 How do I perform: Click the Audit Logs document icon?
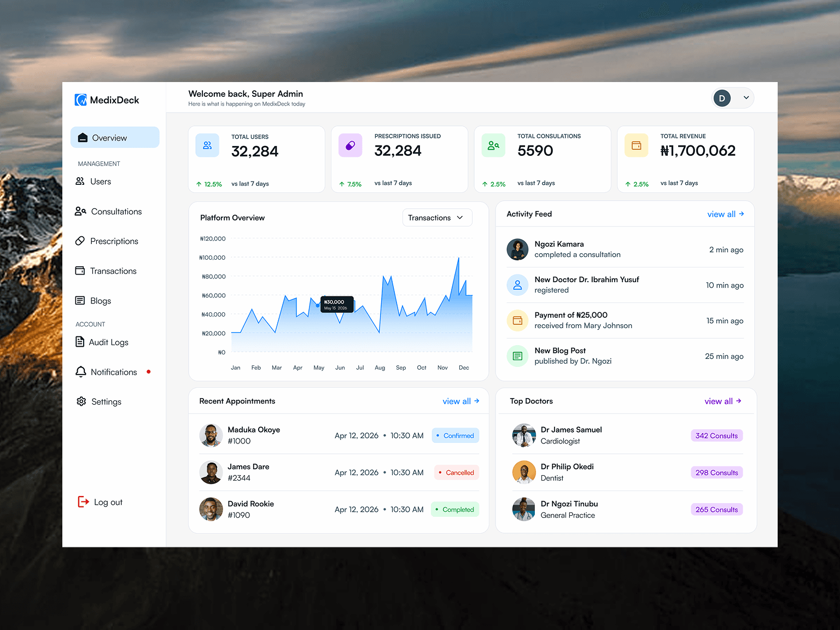[80, 342]
